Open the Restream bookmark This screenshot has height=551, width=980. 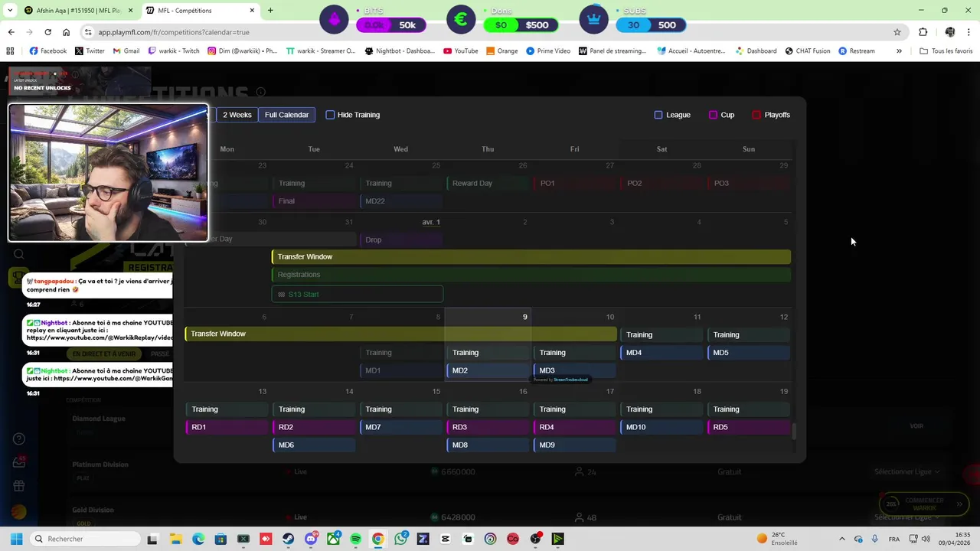[857, 51]
